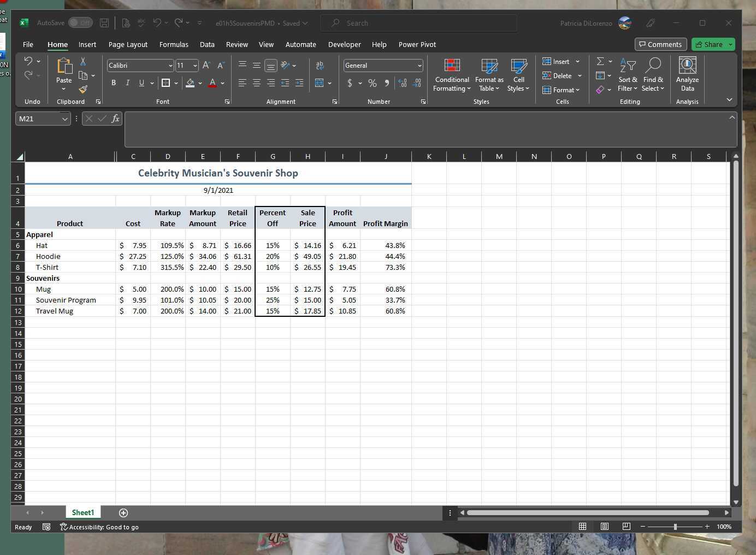Click the Conditional Formatting icon
Image resolution: width=756 pixels, height=555 pixels.
pyautogui.click(x=452, y=75)
